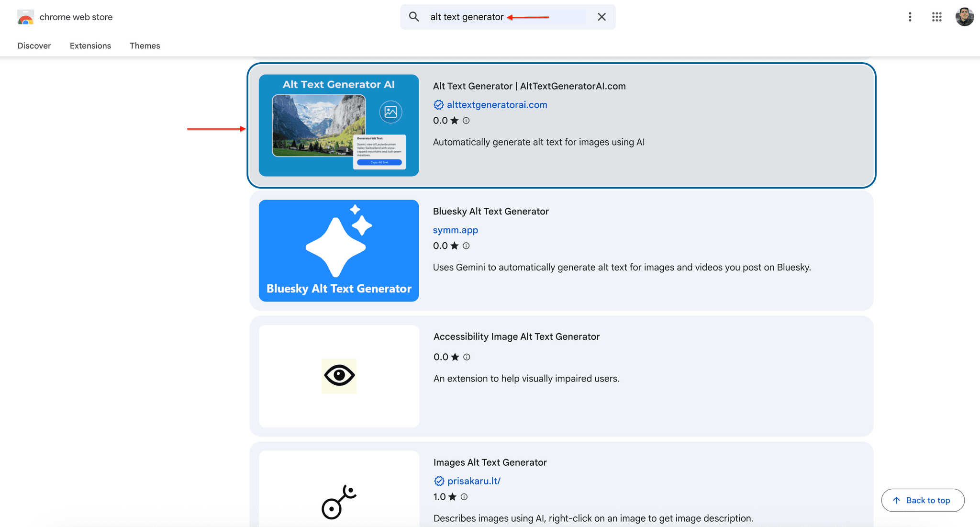This screenshot has width=980, height=527.
Task: Click the rating info icon for Bluesky Alt Text Generator
Action: point(466,246)
